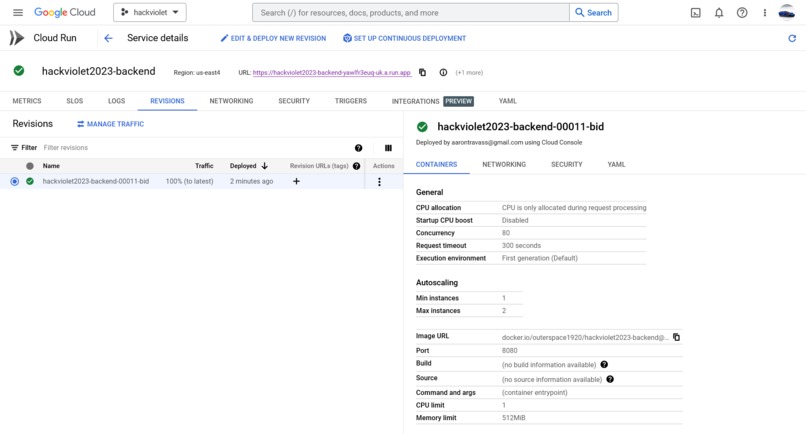Image resolution: width=806 pixels, height=434 pixels.
Task: Click the 512MiB memory limit value
Action: 514,418
